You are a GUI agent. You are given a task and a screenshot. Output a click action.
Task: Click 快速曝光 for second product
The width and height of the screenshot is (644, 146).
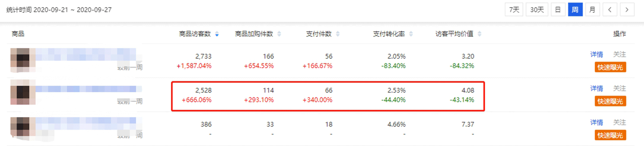pyautogui.click(x=610, y=101)
